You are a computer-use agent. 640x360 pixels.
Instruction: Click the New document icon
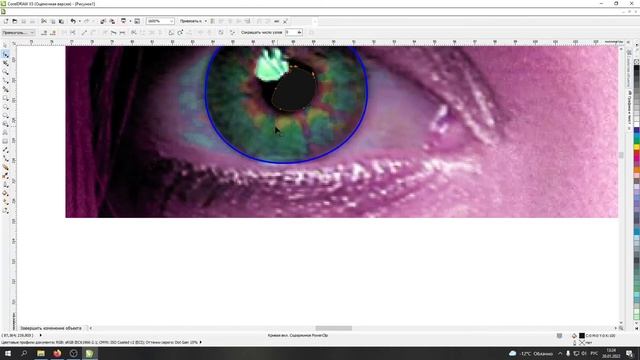coord(6,21)
